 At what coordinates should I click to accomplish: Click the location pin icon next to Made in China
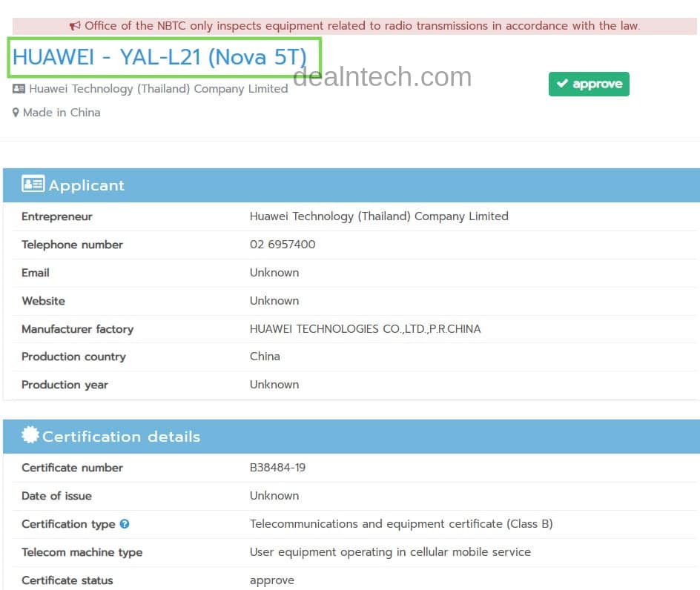(x=16, y=113)
